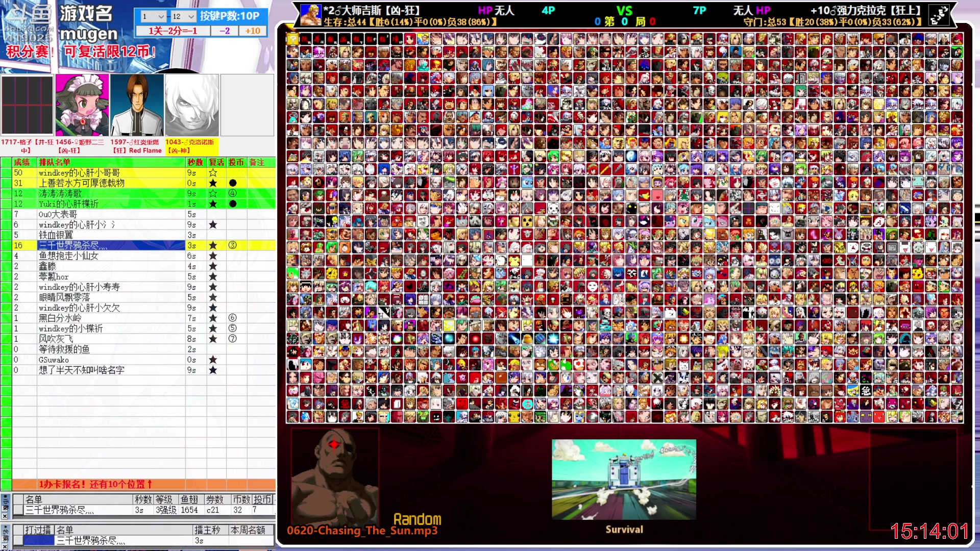Click the hollow star for 涛涛涛涛歌

click(x=213, y=193)
